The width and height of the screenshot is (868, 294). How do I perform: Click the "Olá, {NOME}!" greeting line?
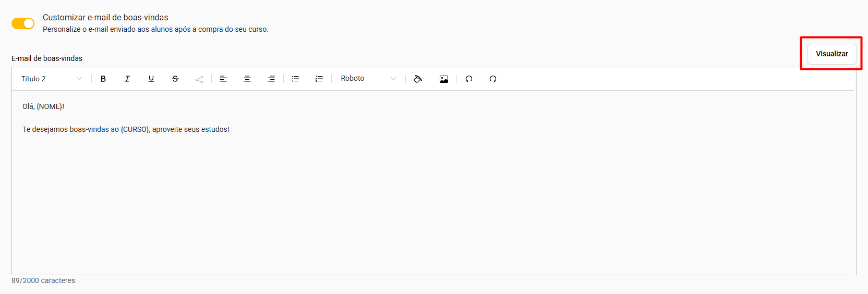(x=43, y=106)
